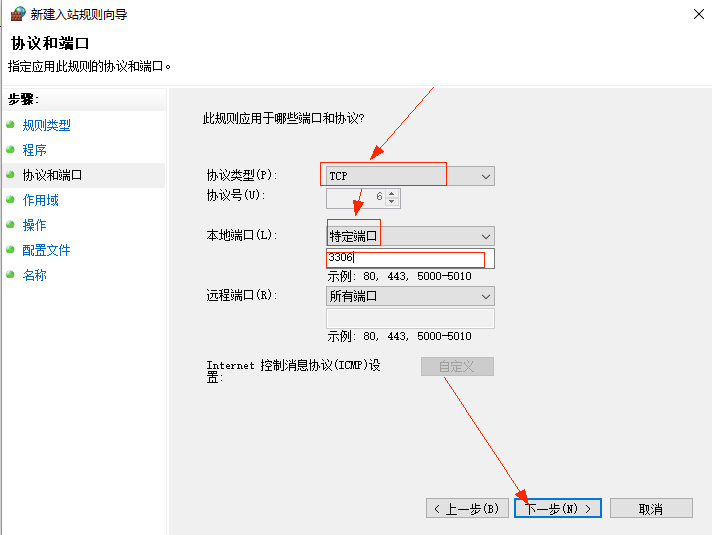Click the green bullet beside 配置文件
The height and width of the screenshot is (535, 712).
pyautogui.click(x=11, y=250)
